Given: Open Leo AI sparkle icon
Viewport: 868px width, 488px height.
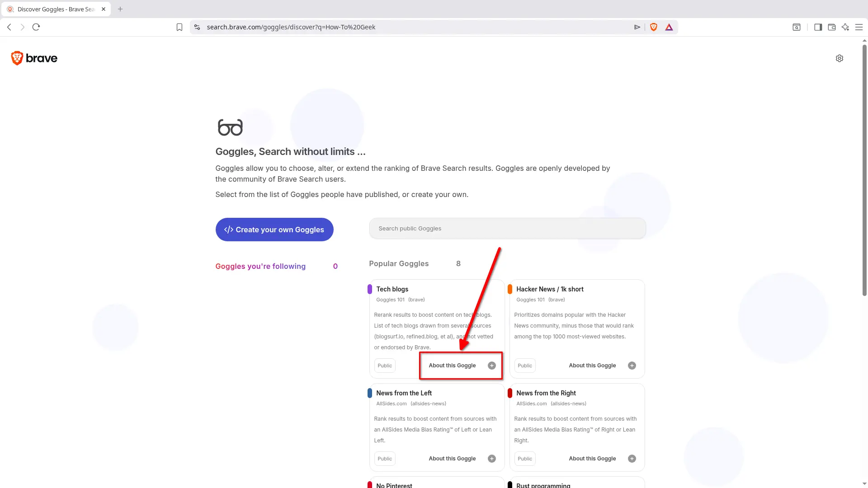Looking at the screenshot, I should coord(845,27).
